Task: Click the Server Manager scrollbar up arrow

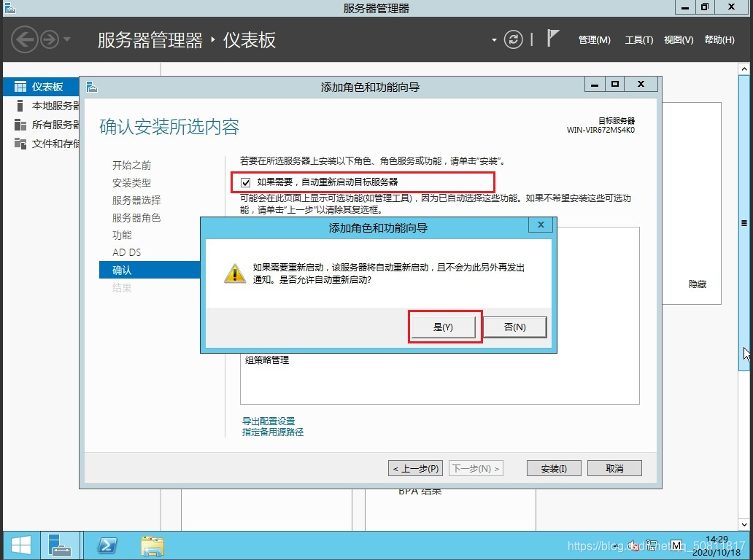Action: pyautogui.click(x=744, y=69)
